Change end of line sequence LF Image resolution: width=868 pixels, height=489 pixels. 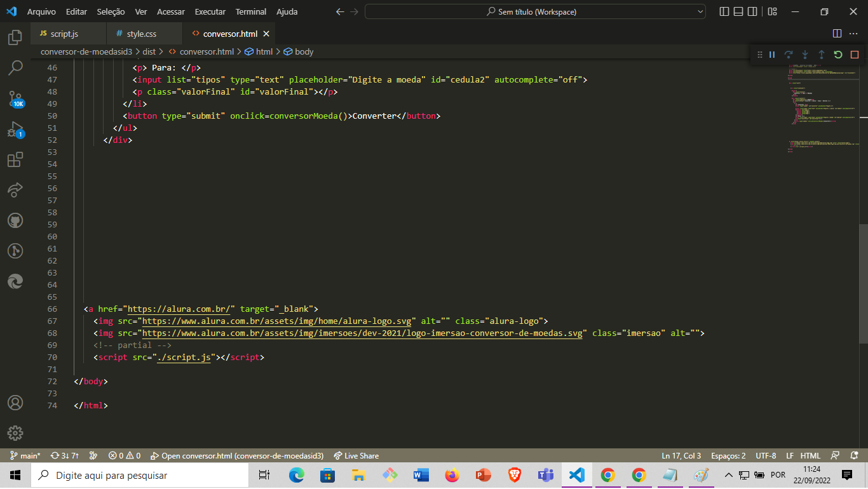pos(790,455)
